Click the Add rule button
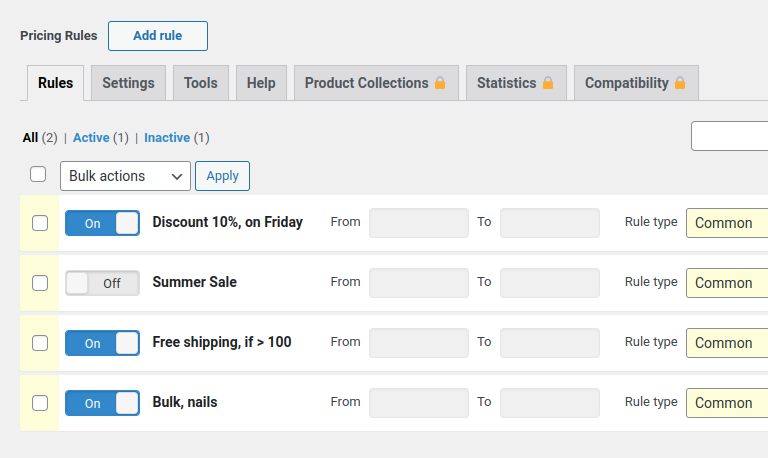 158,36
